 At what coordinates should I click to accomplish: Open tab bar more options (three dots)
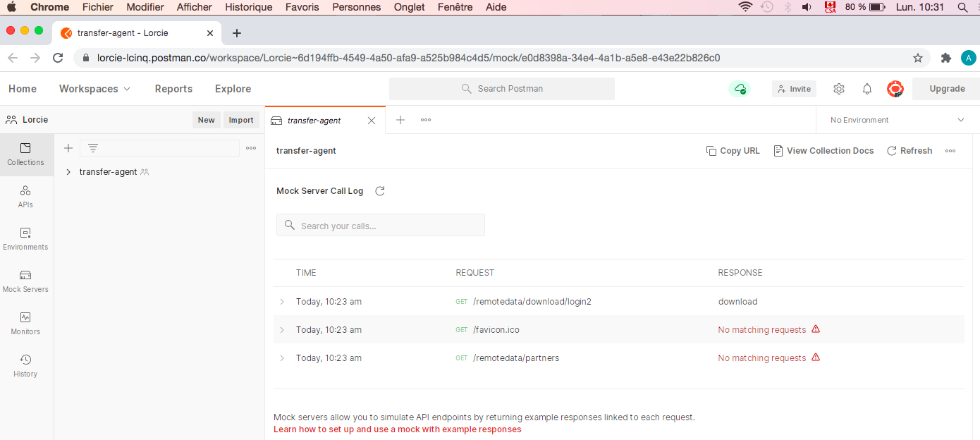tap(426, 120)
